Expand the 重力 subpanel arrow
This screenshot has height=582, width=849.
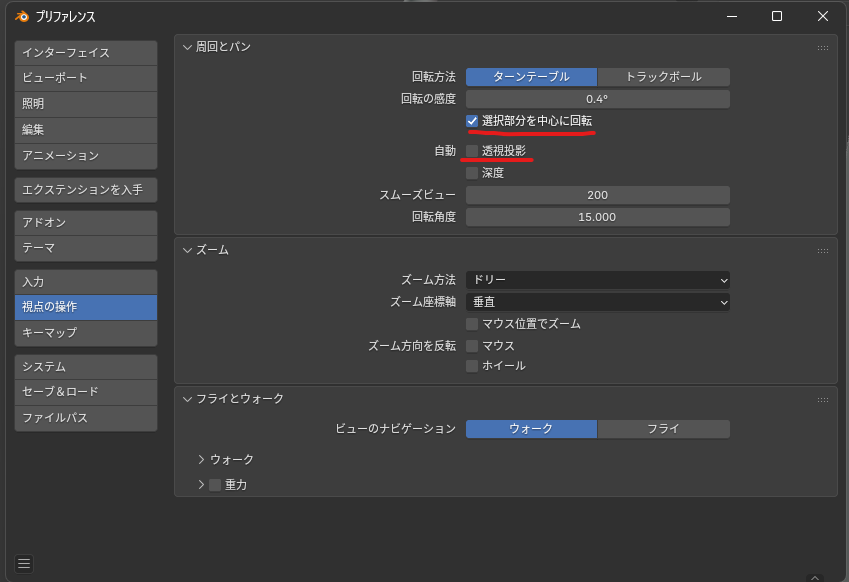coord(201,485)
